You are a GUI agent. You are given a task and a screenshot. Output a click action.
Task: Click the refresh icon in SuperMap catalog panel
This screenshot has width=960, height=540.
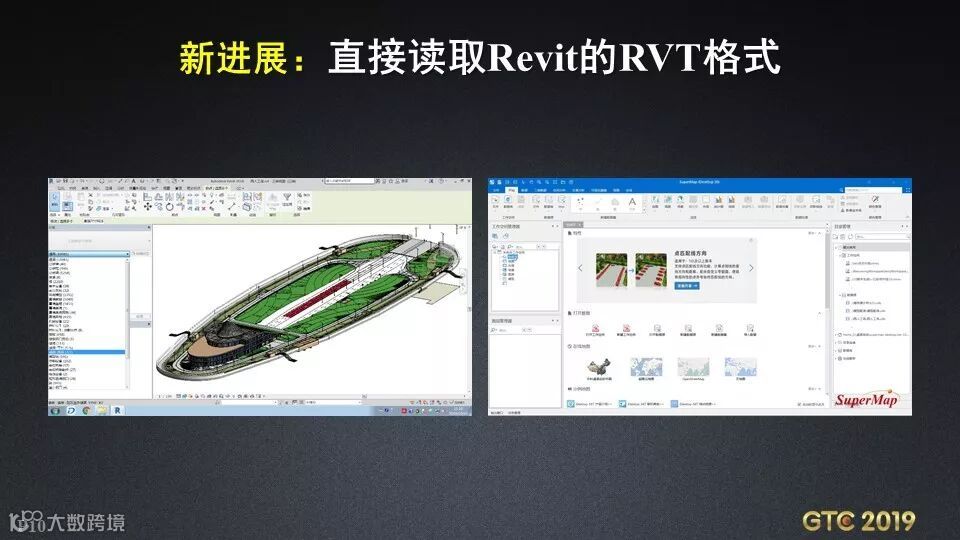pos(850,236)
